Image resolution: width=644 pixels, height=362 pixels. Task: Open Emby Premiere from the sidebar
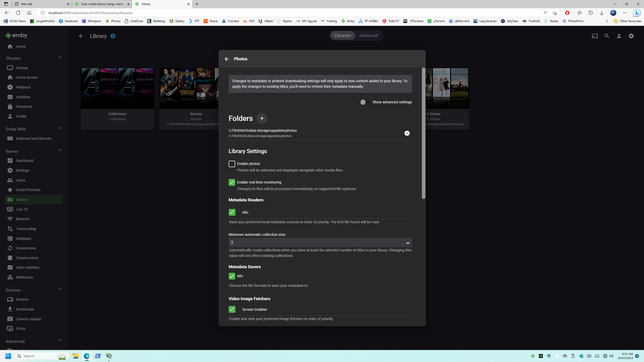[28, 190]
